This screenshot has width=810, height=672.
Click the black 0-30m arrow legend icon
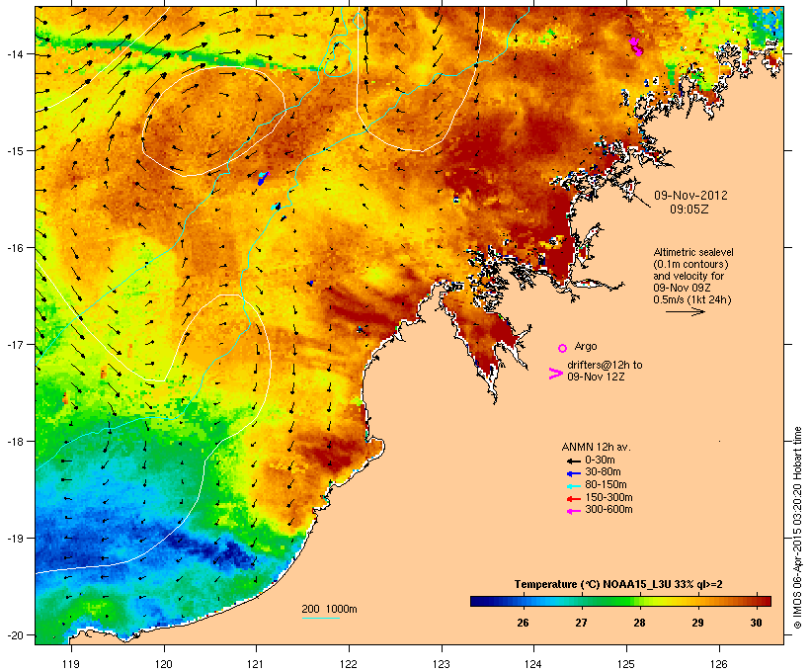click(x=573, y=461)
